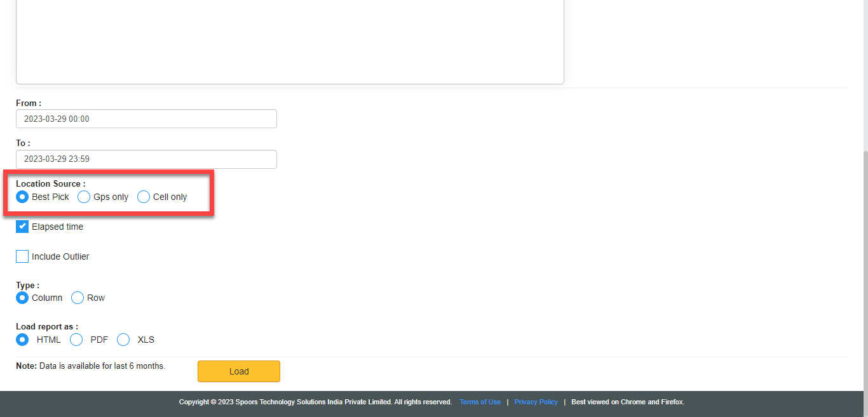Click the 'Data is available' note text
The width and height of the screenshot is (868, 417).
click(x=102, y=366)
